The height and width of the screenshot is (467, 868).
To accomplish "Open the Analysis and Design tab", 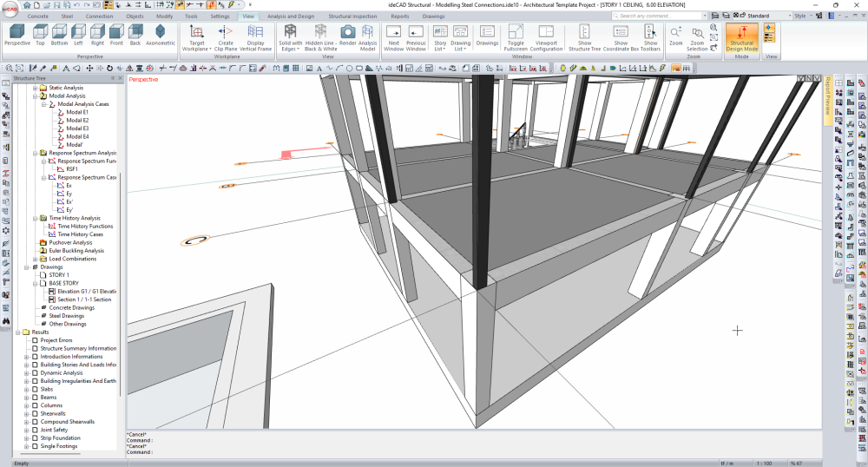I will point(291,16).
